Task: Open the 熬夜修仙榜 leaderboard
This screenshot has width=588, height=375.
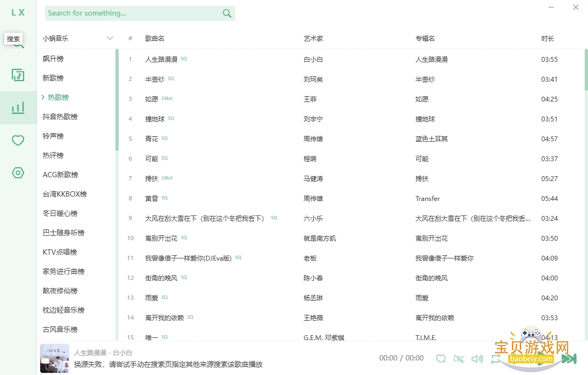Action: pos(60,291)
